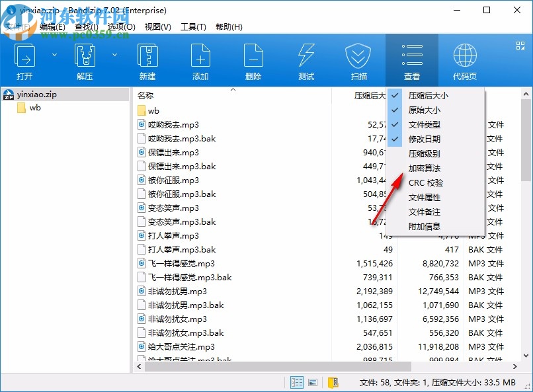Click the 删除 (Delete) toolbar icon

click(253, 59)
